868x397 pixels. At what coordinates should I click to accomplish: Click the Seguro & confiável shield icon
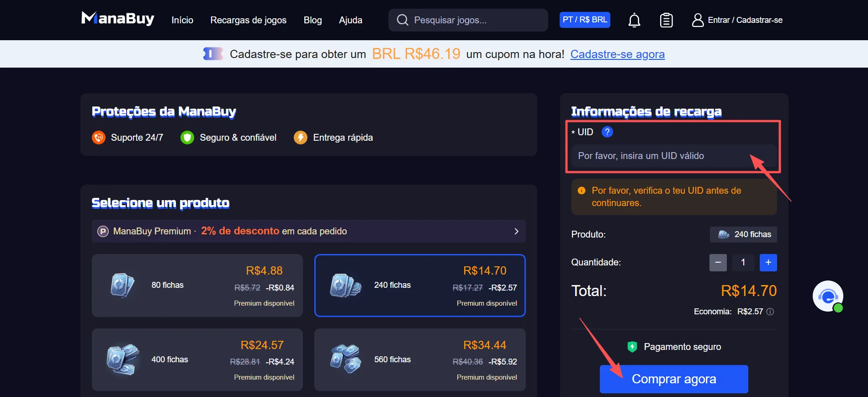[x=187, y=138]
